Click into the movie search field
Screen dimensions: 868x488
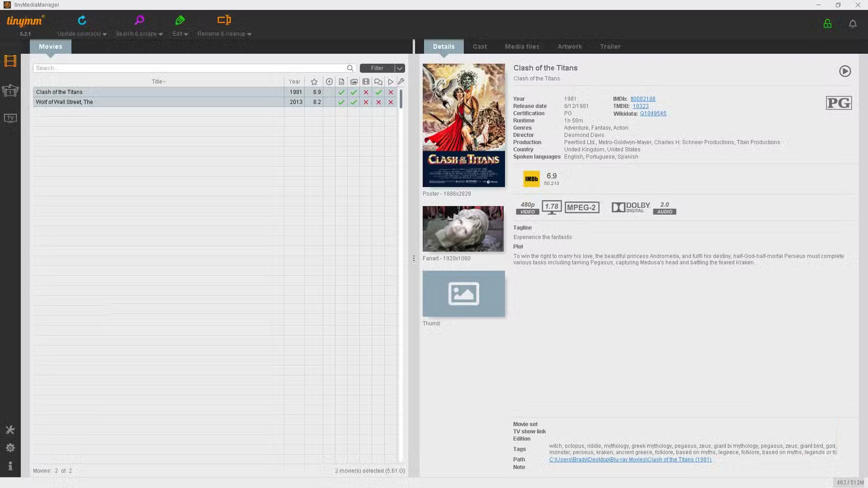click(189, 68)
